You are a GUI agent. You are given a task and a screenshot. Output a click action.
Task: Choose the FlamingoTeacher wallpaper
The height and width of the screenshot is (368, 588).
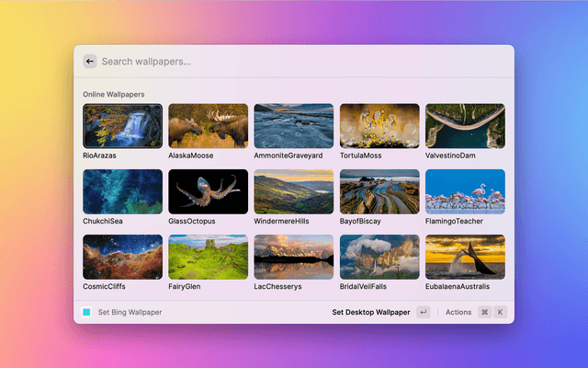click(465, 191)
